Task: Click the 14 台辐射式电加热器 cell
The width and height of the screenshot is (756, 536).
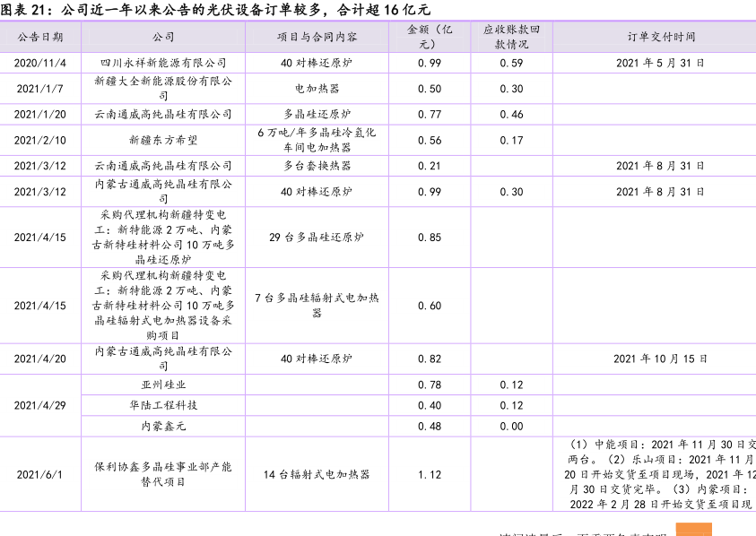Action: pyautogui.click(x=317, y=474)
